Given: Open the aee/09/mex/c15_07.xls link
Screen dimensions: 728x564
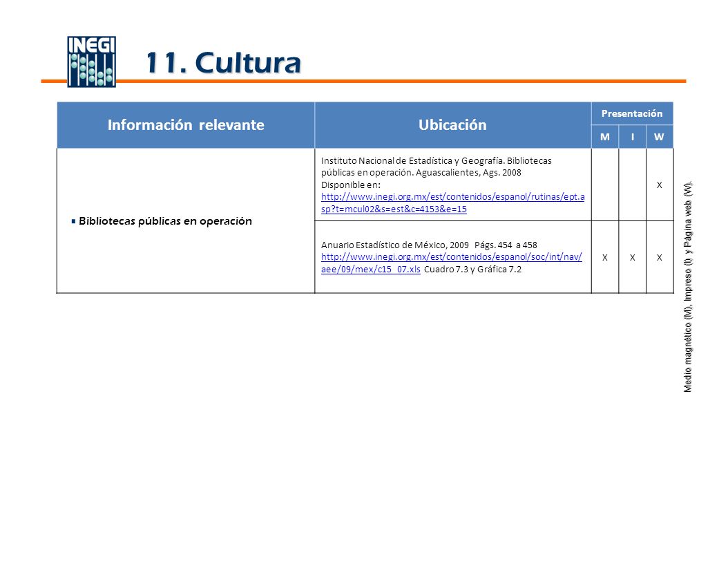Looking at the screenshot, I should point(451,263).
